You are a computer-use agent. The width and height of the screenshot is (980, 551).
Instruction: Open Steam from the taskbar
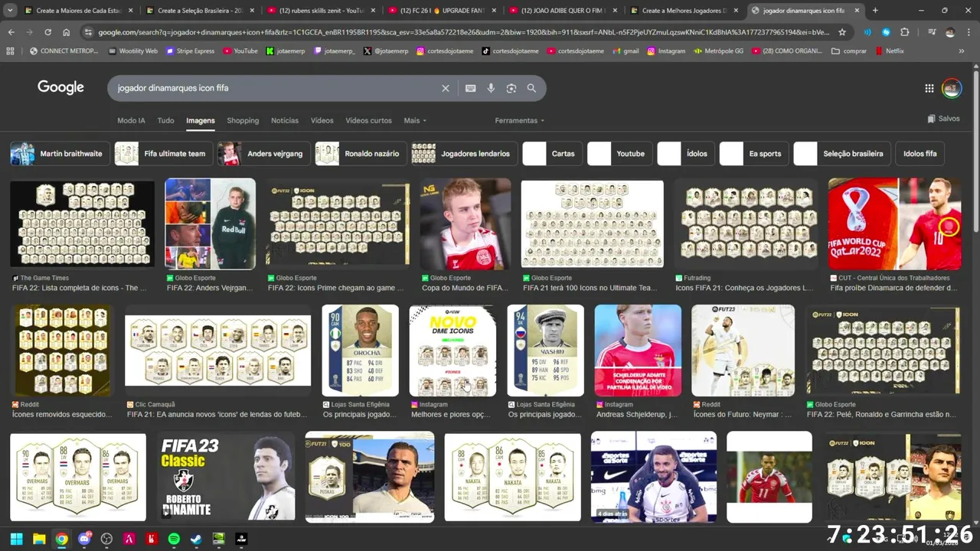point(196,539)
